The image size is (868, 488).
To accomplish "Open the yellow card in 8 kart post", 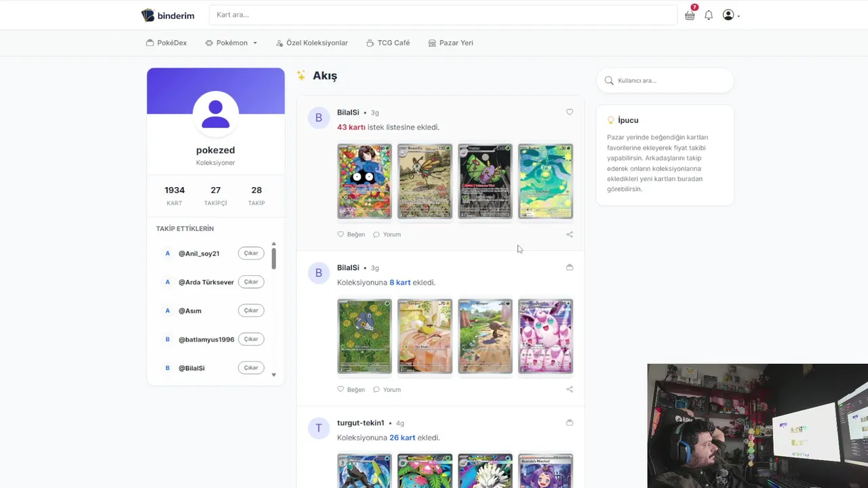I will tap(425, 336).
